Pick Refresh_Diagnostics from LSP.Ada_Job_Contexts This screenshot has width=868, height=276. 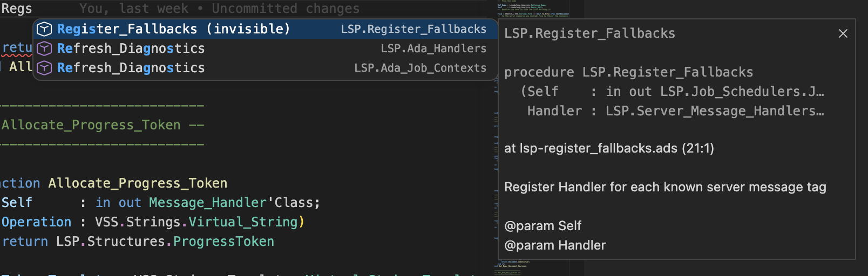(x=131, y=68)
